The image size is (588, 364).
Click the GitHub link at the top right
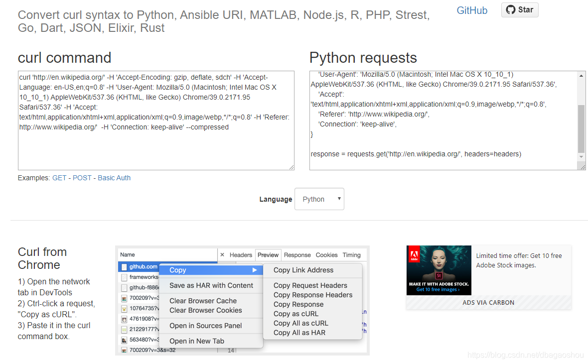click(x=472, y=10)
